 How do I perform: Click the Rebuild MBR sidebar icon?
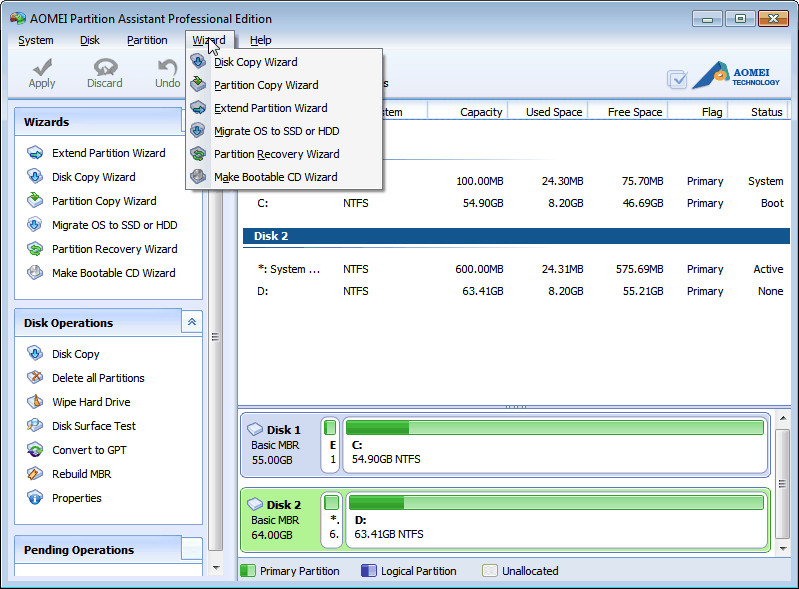pyautogui.click(x=35, y=474)
